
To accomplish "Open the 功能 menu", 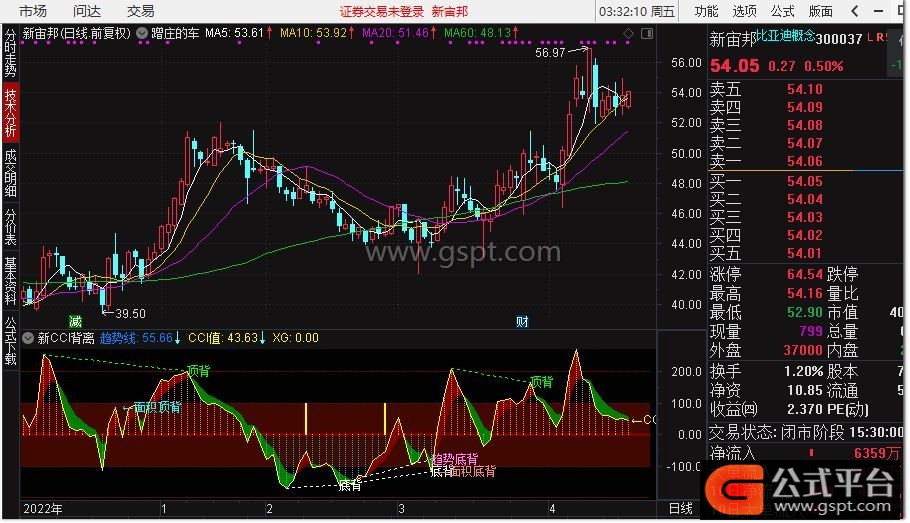I will [706, 11].
